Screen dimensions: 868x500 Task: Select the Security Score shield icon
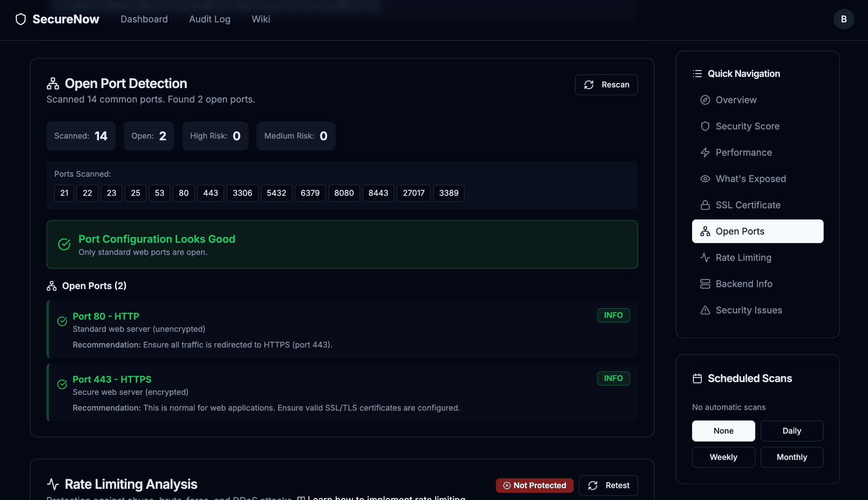(705, 126)
